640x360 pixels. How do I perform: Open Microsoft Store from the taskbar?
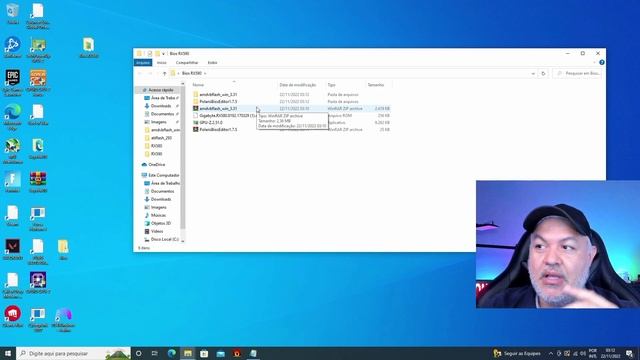click(x=204, y=353)
